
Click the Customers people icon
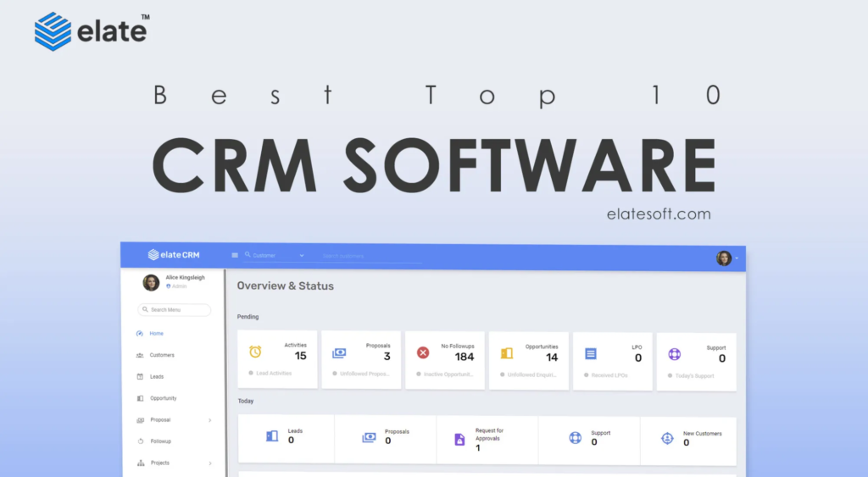[140, 355]
